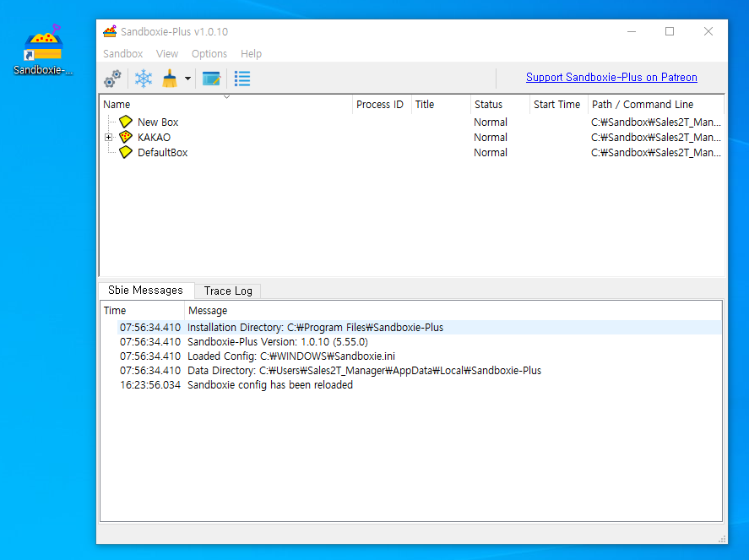The width and height of the screenshot is (749, 560).
Task: Open the Options menu
Action: [209, 53]
